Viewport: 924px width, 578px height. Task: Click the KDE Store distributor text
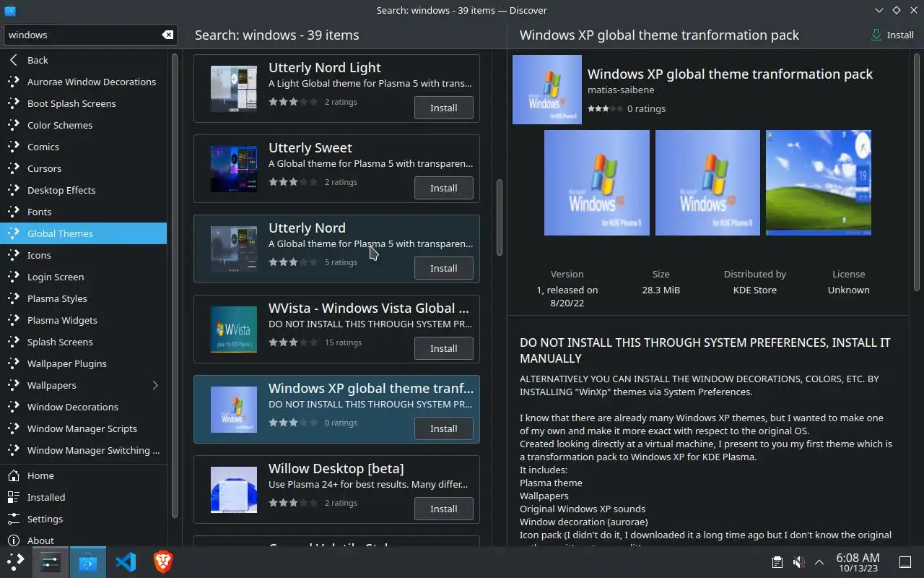754,290
